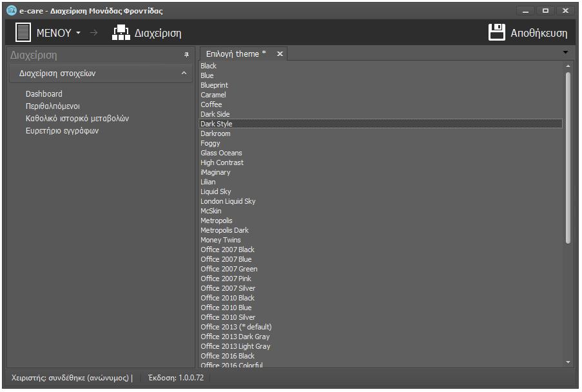
Task: Select the Office 2007 Silver theme
Action: [x=381, y=288]
